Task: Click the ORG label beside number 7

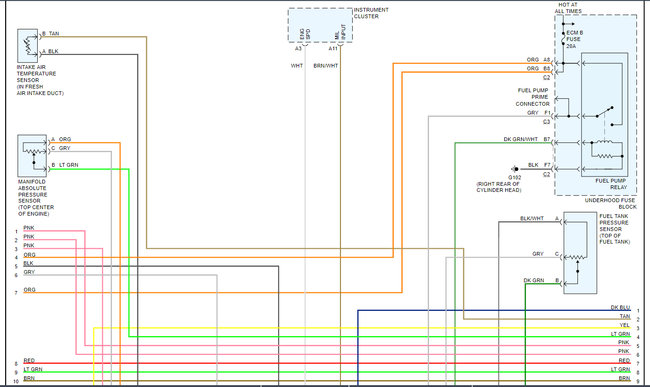Action: pyautogui.click(x=29, y=290)
